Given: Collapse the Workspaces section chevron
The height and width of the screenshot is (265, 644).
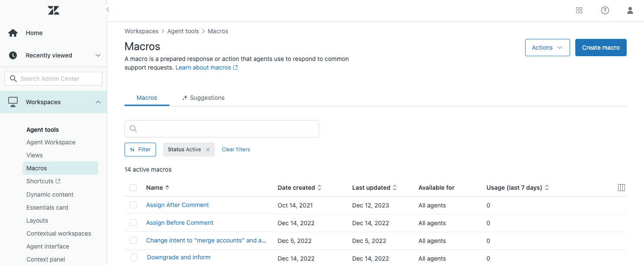Looking at the screenshot, I should [98, 102].
